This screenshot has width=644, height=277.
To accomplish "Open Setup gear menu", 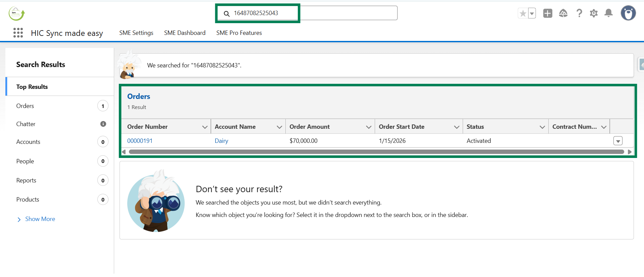I will pyautogui.click(x=594, y=13).
